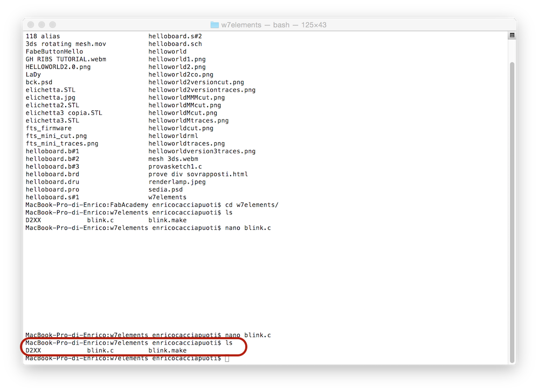
Task: Click the vertical scrollbar thumb in Terminal
Action: click(x=512, y=212)
